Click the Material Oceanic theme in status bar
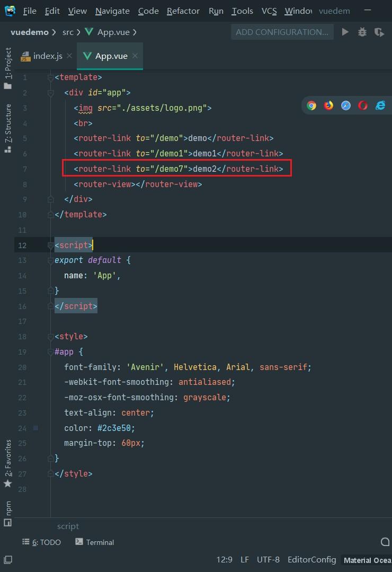This screenshot has width=392, height=572. click(x=367, y=560)
